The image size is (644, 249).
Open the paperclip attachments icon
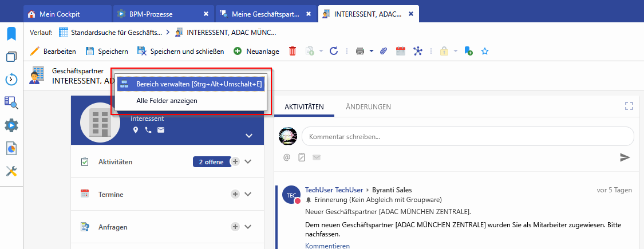tap(384, 52)
